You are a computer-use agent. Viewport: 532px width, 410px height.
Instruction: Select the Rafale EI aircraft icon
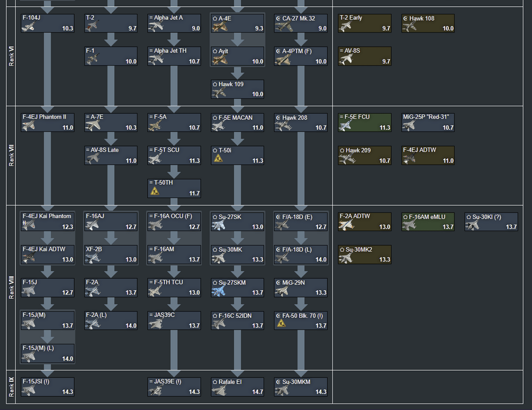[219, 391]
